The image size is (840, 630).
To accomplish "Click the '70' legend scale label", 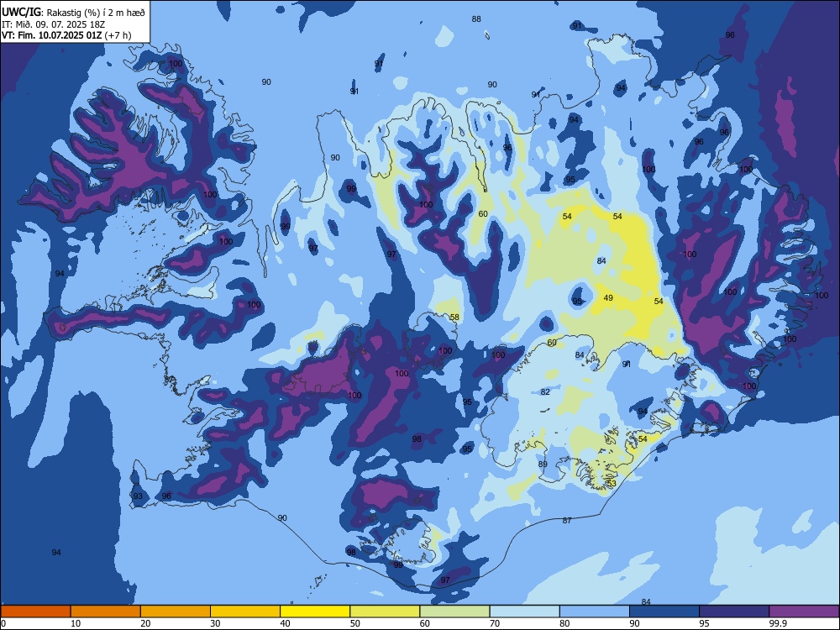I will click(495, 623).
